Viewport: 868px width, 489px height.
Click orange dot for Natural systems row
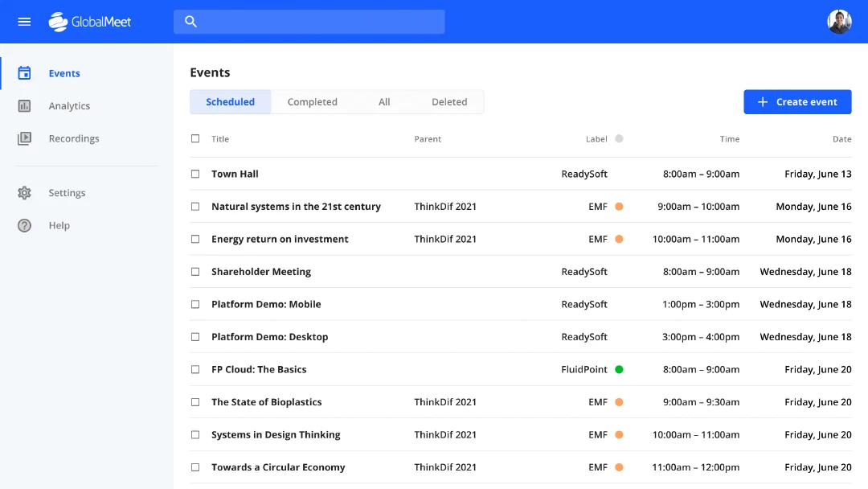click(619, 207)
